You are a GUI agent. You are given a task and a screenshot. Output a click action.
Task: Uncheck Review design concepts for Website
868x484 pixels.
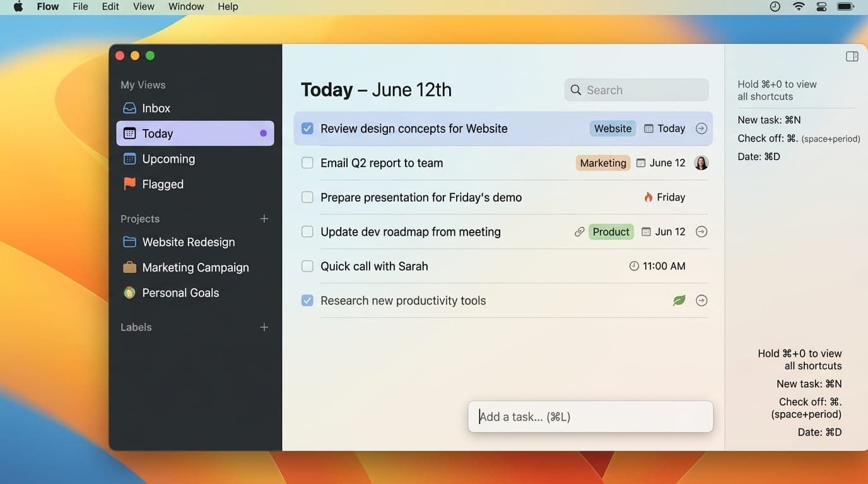307,129
